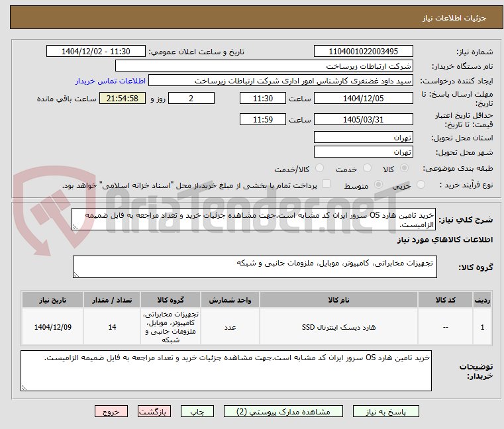Click the quantity cell showing 14
The height and width of the screenshot is (429, 504).
coord(112,327)
